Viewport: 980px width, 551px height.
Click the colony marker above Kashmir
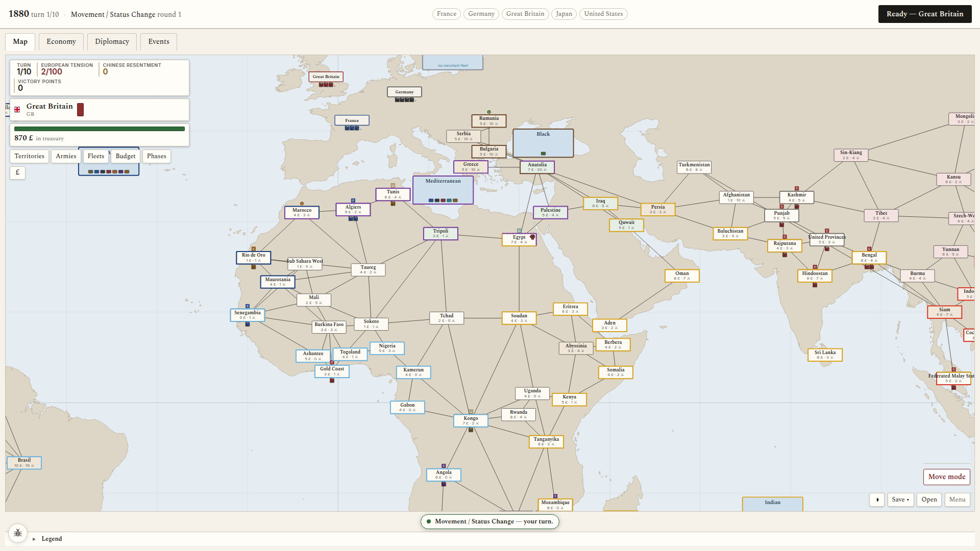point(797,188)
